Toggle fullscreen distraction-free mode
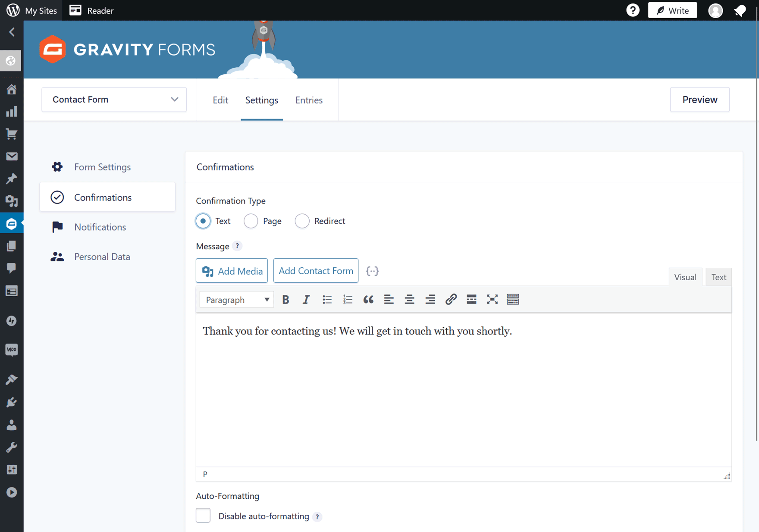This screenshot has width=759, height=532. coord(492,300)
